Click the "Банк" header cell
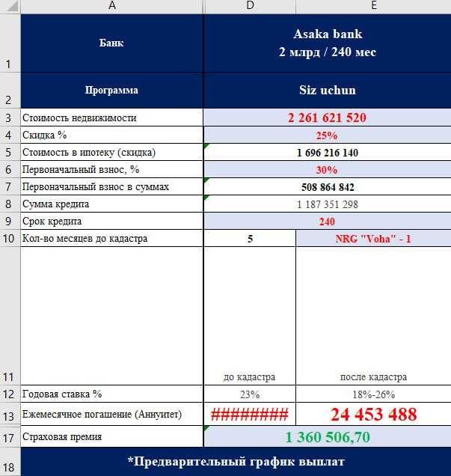 (112, 43)
